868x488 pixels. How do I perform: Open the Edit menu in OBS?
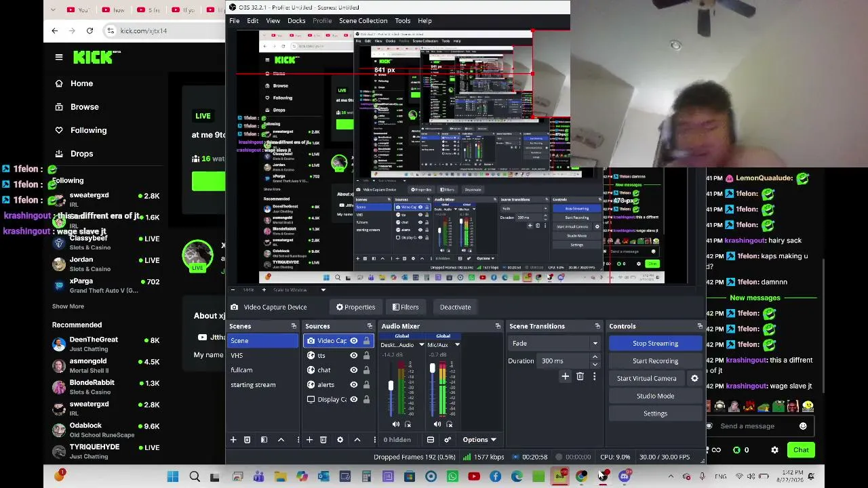pos(252,21)
